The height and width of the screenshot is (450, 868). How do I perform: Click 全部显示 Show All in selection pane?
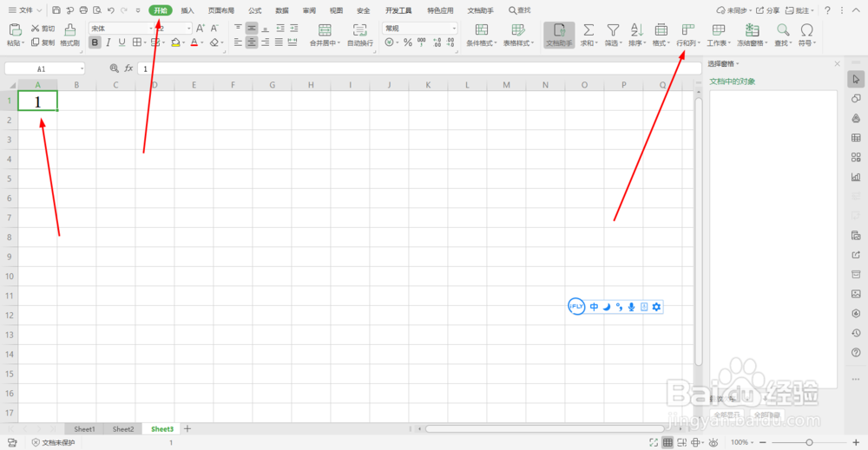(x=727, y=414)
